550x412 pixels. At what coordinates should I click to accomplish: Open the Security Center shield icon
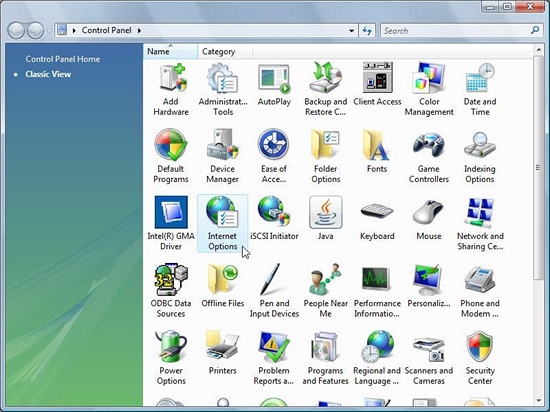[480, 358]
